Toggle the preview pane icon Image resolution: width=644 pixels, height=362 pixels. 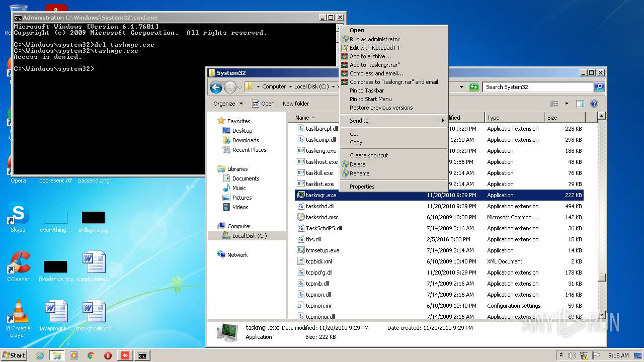580,104
